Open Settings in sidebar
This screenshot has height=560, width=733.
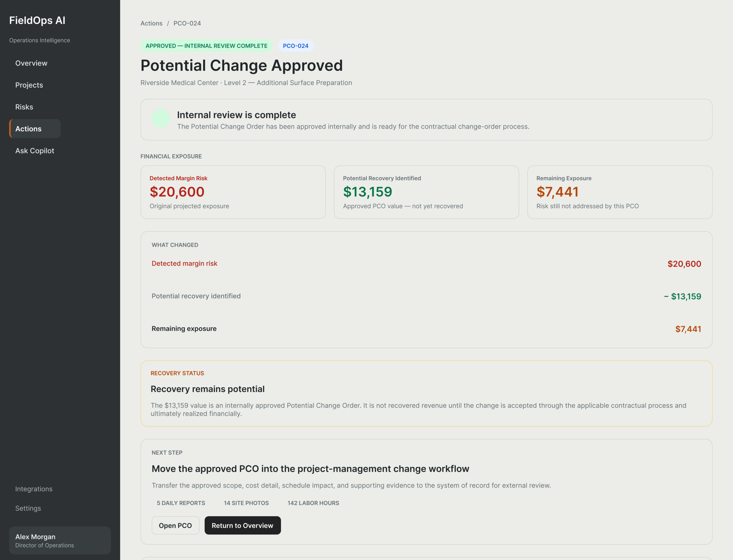pos(28,508)
